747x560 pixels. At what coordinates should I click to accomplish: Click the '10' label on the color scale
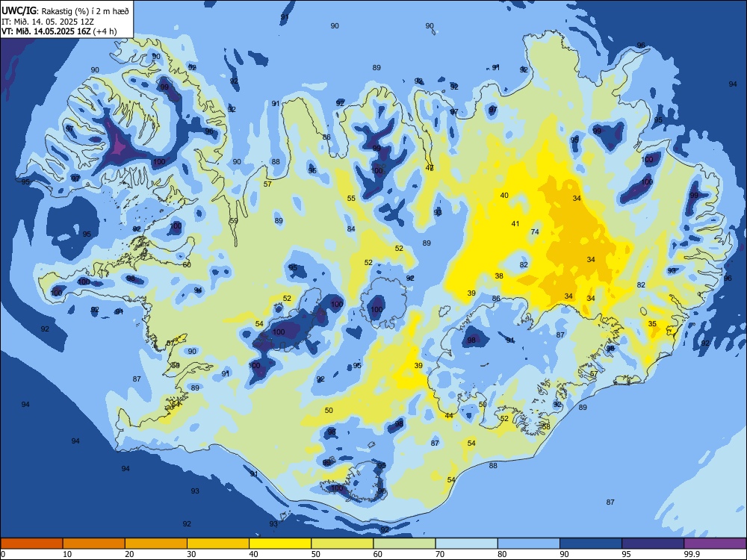click(x=67, y=554)
